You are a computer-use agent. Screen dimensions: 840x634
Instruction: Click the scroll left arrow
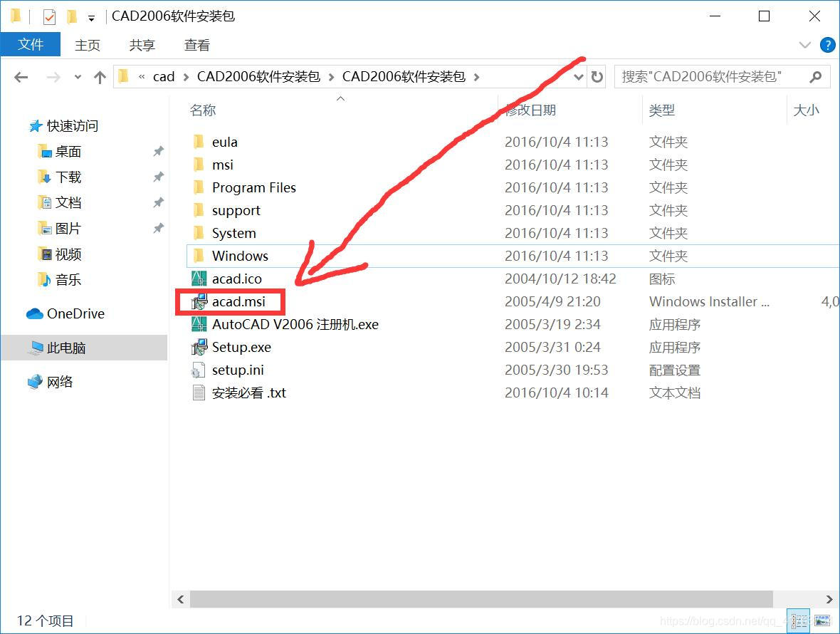pyautogui.click(x=181, y=599)
